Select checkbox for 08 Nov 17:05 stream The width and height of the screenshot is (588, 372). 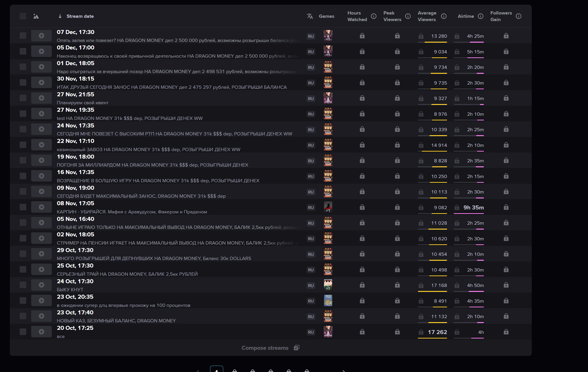click(23, 207)
